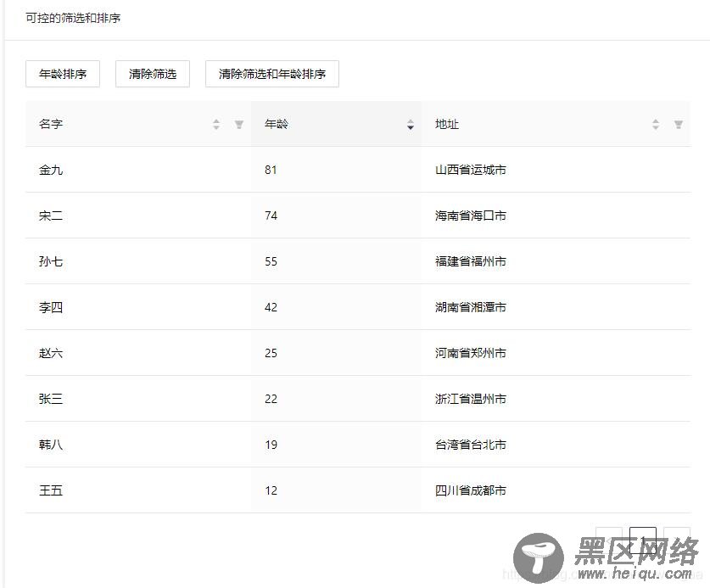The height and width of the screenshot is (588, 710).
Task: Click the 清除筛选和年龄排序 button
Action: pos(272,74)
